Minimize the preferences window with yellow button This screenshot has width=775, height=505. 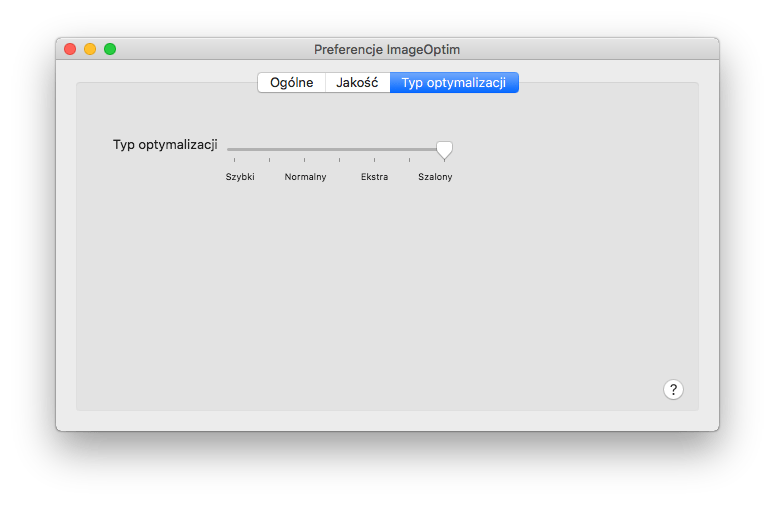90,49
